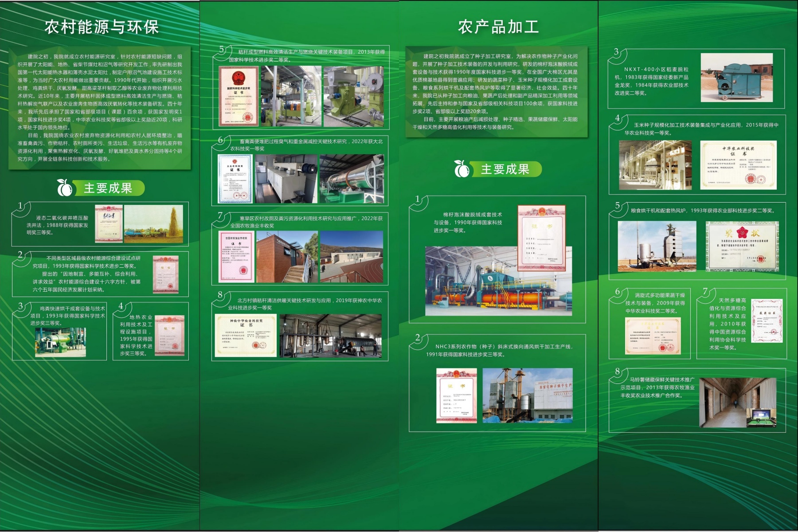
Task: Click the 农村能源与环保 title
Action: tap(102, 27)
